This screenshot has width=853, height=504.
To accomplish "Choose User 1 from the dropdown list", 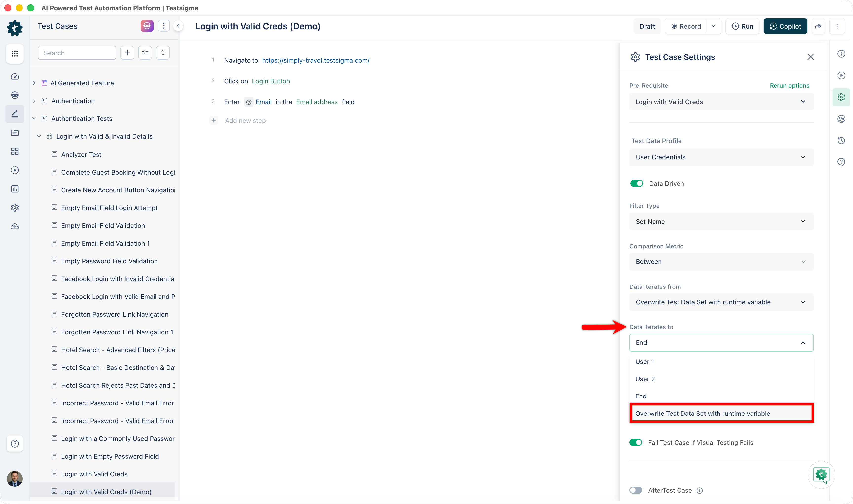I will [721, 362].
